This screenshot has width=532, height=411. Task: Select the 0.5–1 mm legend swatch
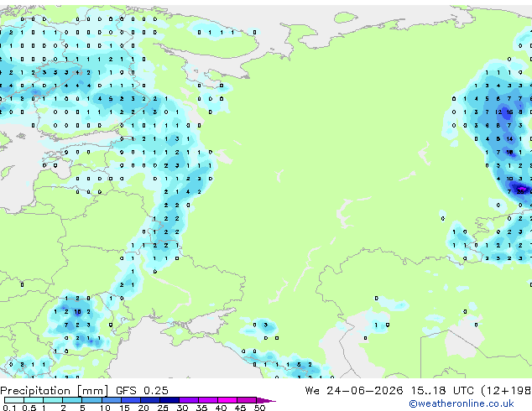pos(34,400)
